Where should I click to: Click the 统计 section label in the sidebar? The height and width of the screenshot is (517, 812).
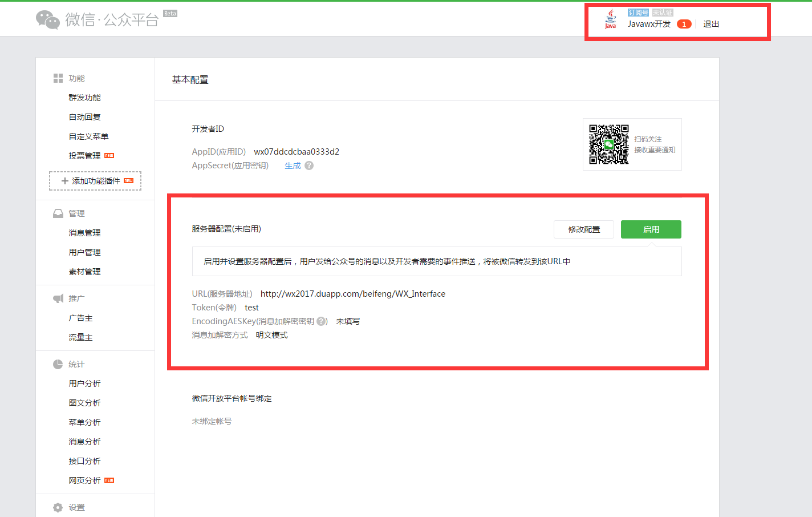pos(76,364)
